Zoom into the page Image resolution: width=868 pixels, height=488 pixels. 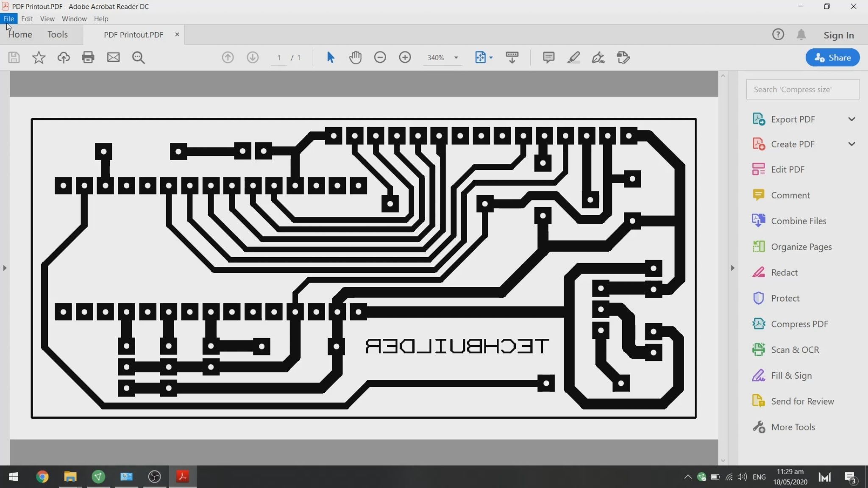click(x=405, y=57)
